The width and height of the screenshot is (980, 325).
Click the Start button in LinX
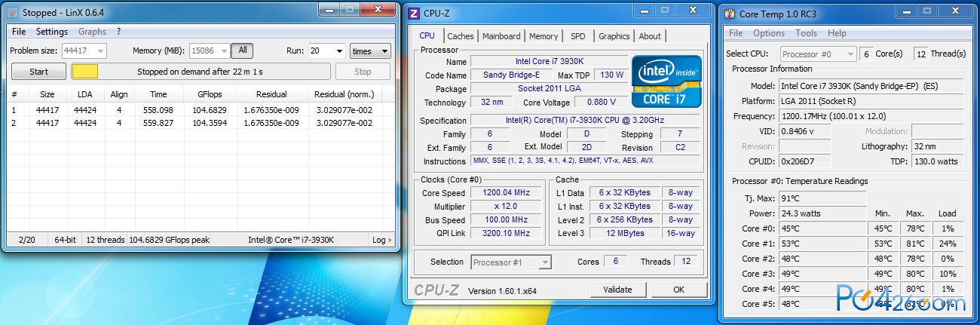(38, 72)
